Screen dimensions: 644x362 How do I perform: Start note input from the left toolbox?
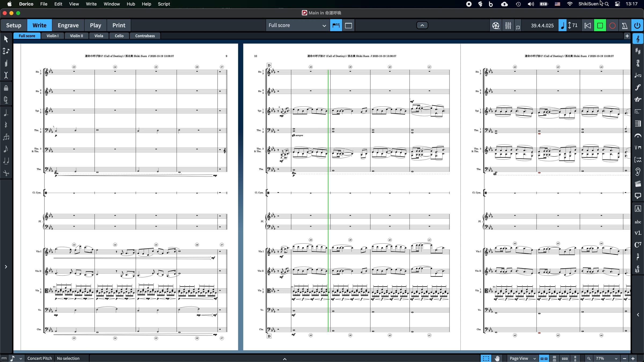point(6,51)
